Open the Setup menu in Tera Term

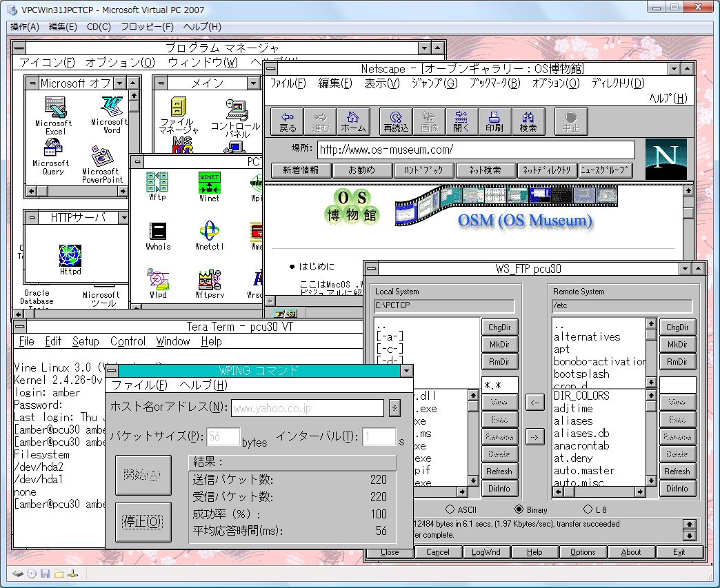[86, 341]
